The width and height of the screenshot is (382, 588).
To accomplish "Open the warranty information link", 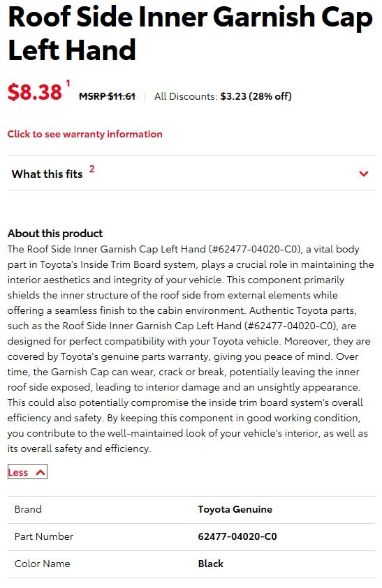I will coord(85,134).
